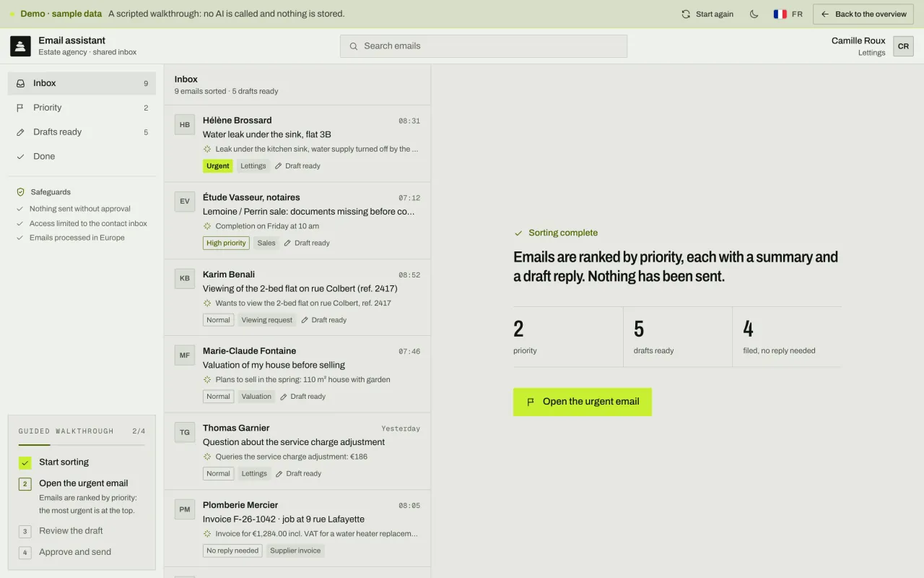
Task: Click the Supplier invoice tag
Action: (x=295, y=551)
